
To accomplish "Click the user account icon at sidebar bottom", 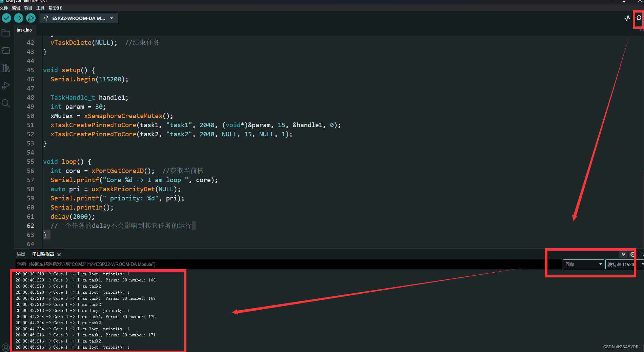I will pyautogui.click(x=6, y=347).
